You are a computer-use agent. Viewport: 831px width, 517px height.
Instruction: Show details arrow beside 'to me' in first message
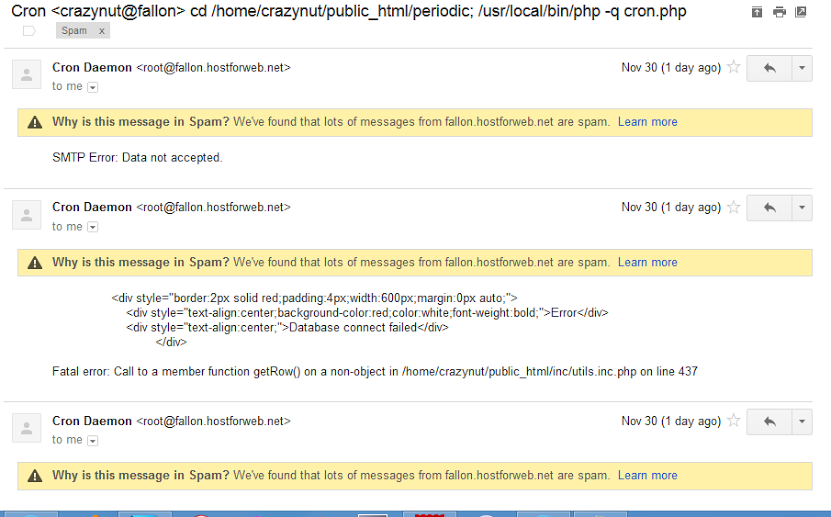(93, 87)
